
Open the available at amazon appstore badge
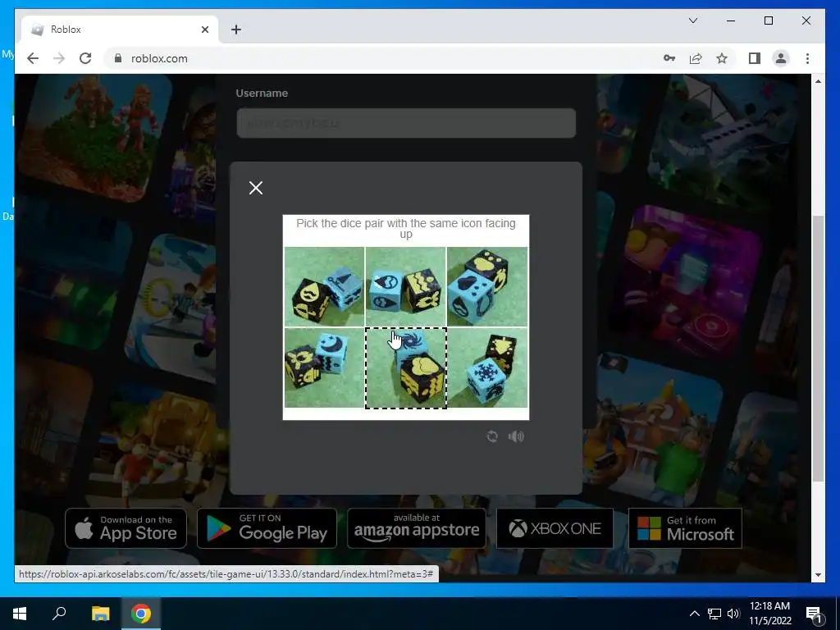tap(417, 528)
